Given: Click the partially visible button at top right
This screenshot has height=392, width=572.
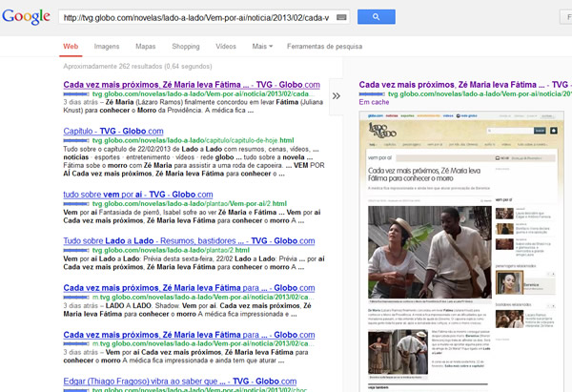Looking at the screenshot, I should (566, 17).
